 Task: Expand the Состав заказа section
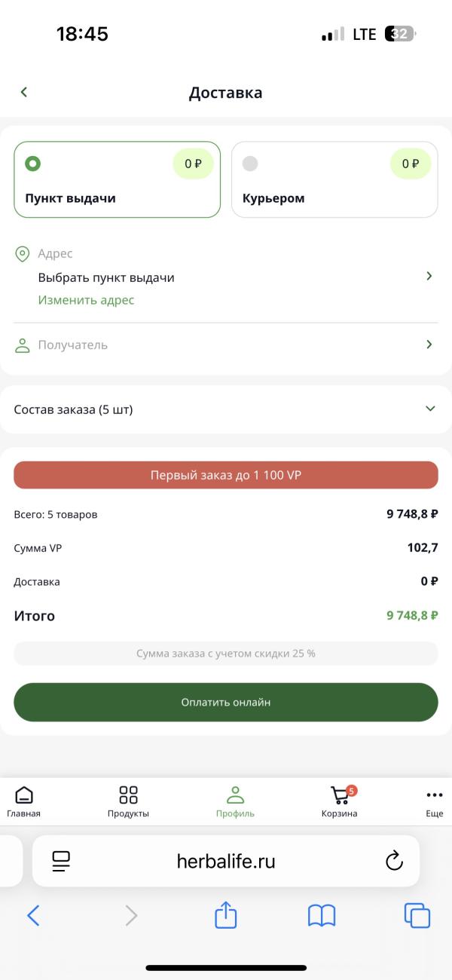click(430, 409)
